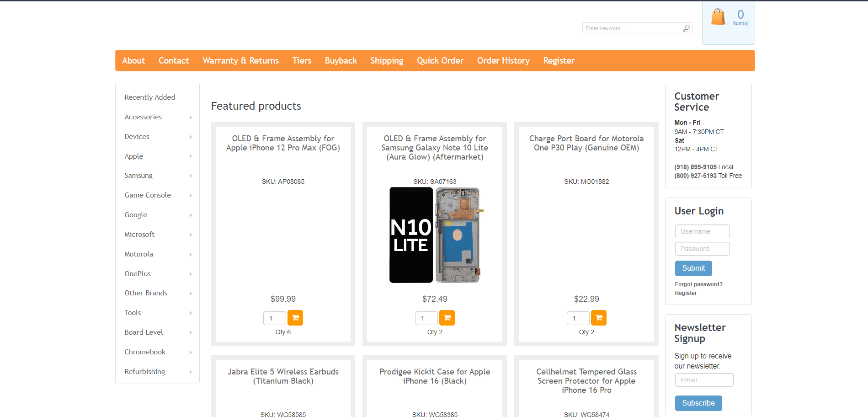Click the 0 item(s) cart count

point(740,17)
